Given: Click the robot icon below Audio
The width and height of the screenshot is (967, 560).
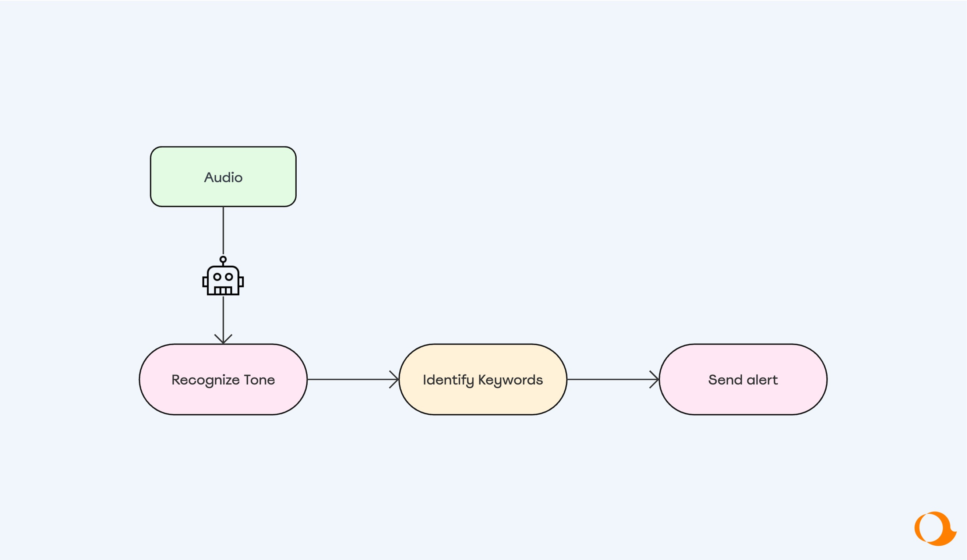Looking at the screenshot, I should pos(223,276).
